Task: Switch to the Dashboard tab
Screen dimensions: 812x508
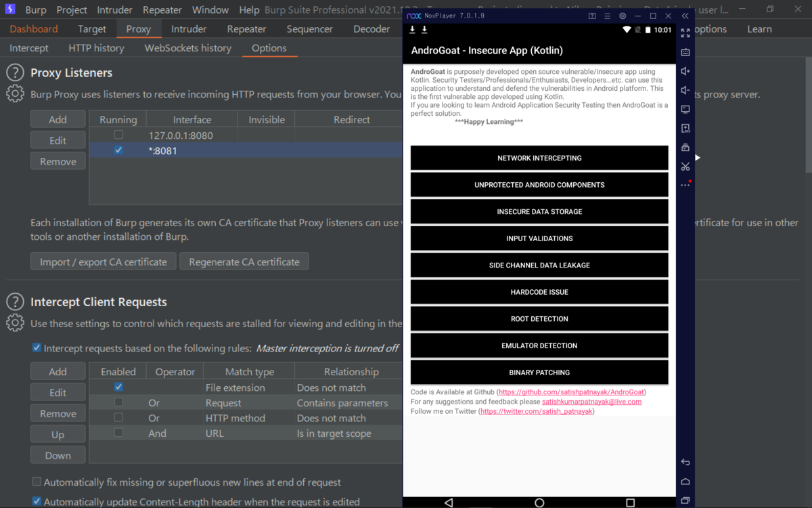Action: pos(34,29)
